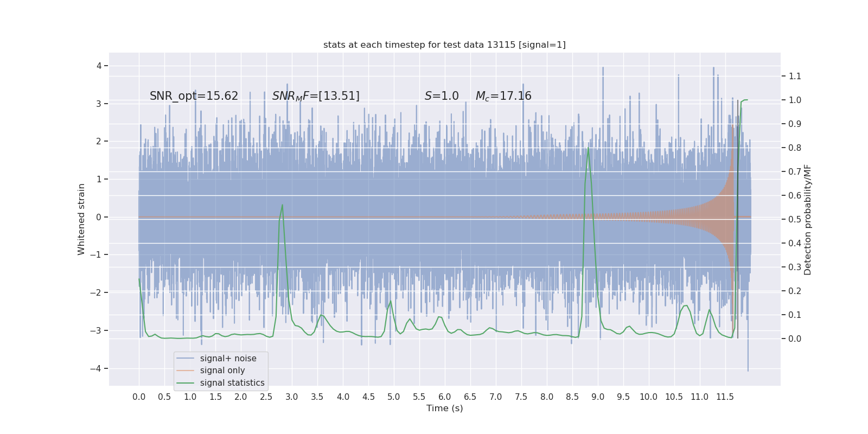Click the 'Whitened strain' y-axis label
The height and width of the screenshot is (434, 868).
click(81, 219)
